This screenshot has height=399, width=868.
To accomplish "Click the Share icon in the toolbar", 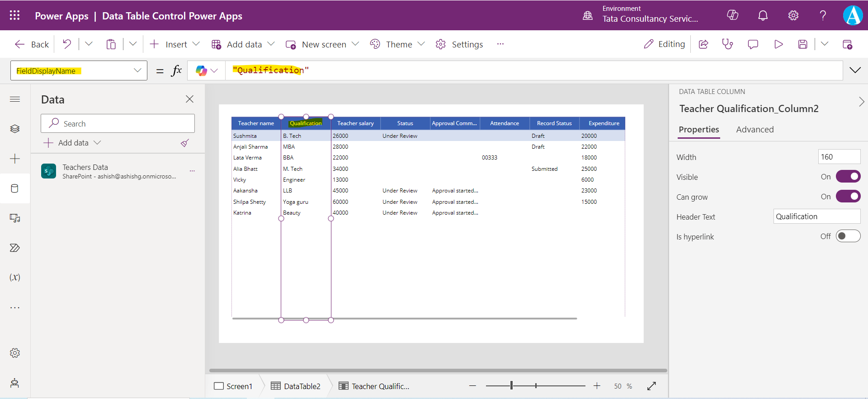I will pos(703,44).
